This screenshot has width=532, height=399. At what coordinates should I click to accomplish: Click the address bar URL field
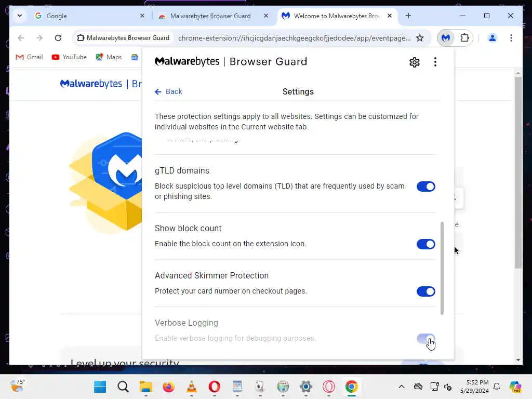[294, 38]
